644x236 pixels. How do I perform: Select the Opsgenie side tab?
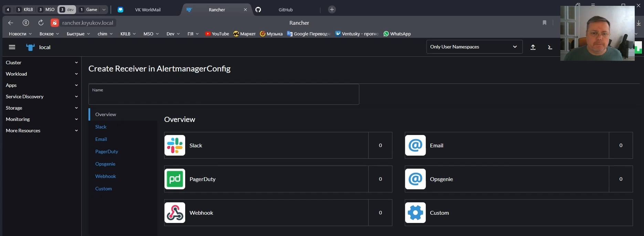tap(105, 164)
